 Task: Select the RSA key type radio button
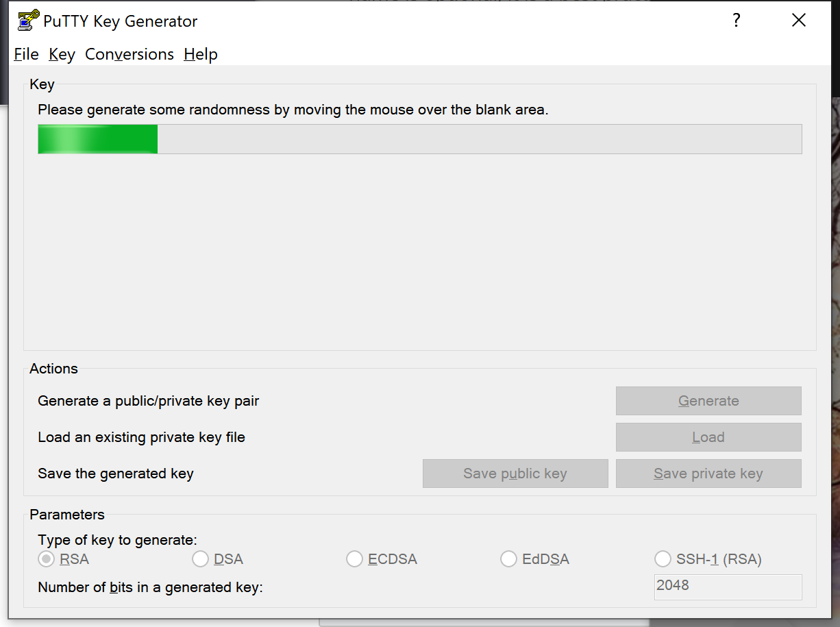pos(46,559)
